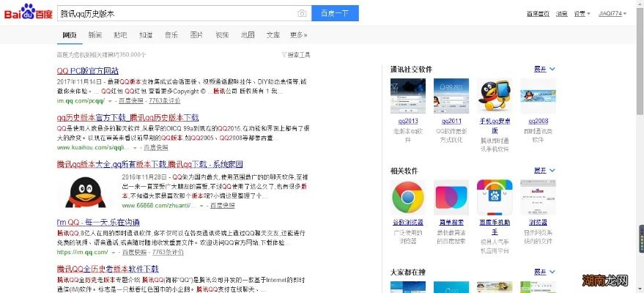Switch to the 图片 tab
The width and height of the screenshot is (644, 293).
(x=197, y=35)
